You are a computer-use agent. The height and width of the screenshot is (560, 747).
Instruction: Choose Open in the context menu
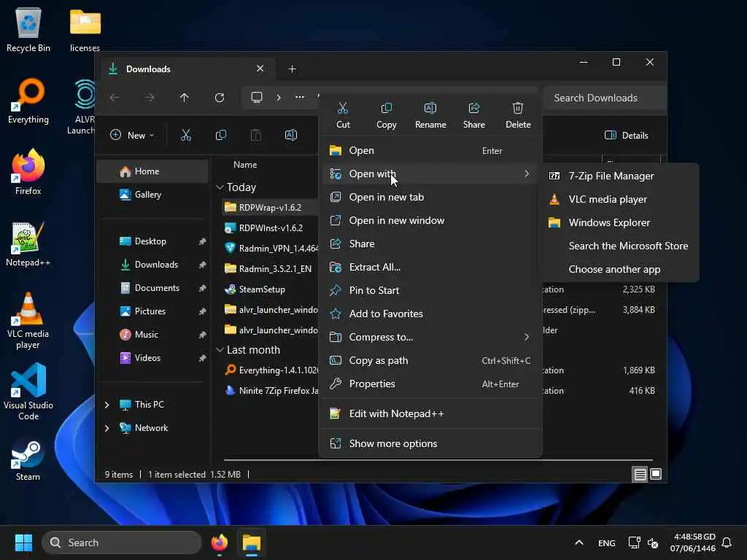click(x=430, y=150)
